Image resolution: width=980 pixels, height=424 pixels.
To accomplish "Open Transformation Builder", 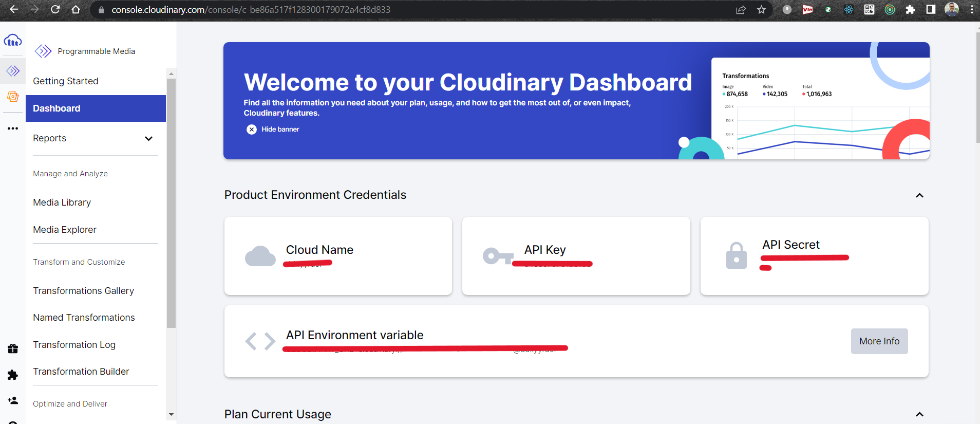I will (x=81, y=372).
